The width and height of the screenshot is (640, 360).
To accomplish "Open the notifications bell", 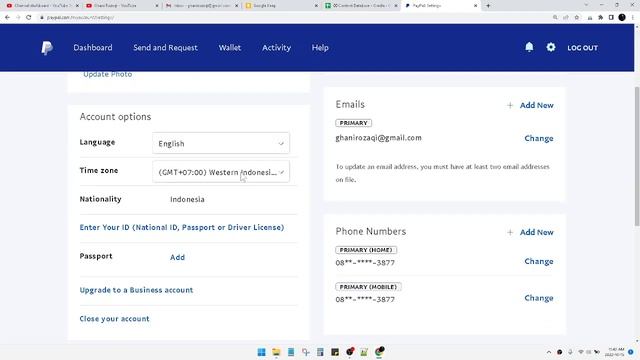I will 529,47.
